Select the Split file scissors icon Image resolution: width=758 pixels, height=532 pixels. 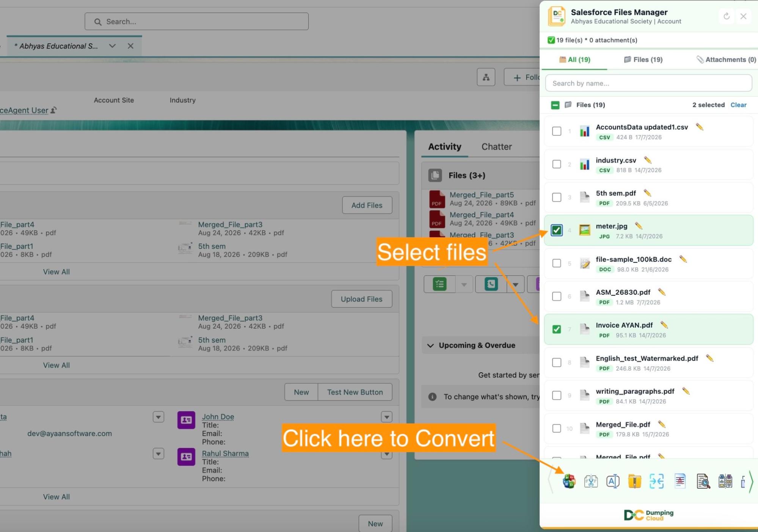point(591,481)
